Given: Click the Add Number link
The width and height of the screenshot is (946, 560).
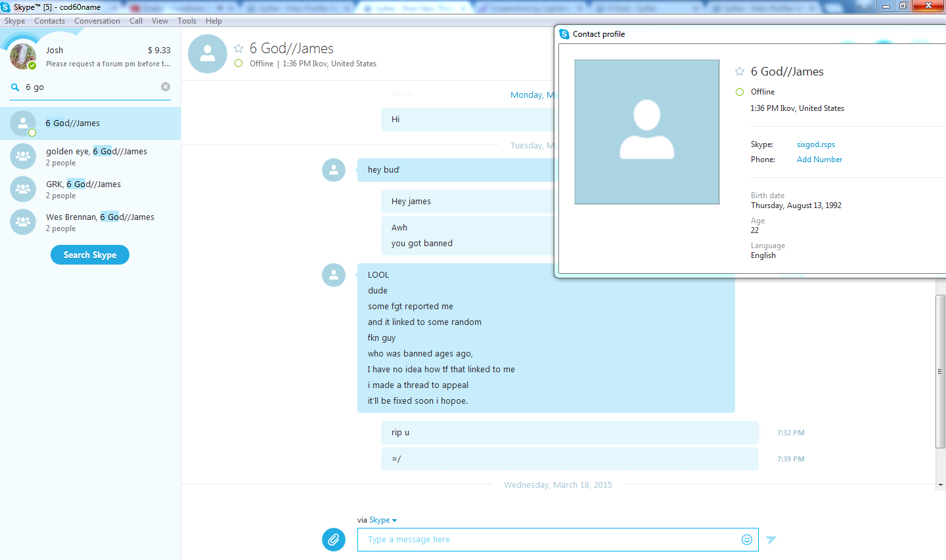Looking at the screenshot, I should point(819,160).
